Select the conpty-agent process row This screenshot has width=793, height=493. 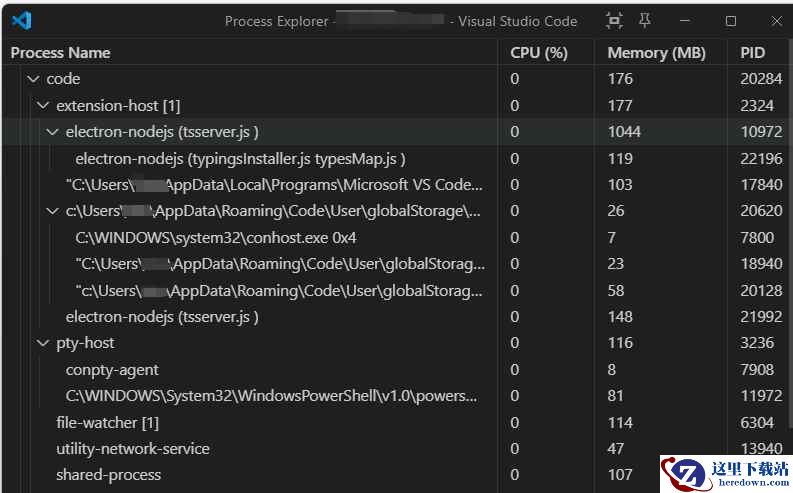tap(112, 370)
